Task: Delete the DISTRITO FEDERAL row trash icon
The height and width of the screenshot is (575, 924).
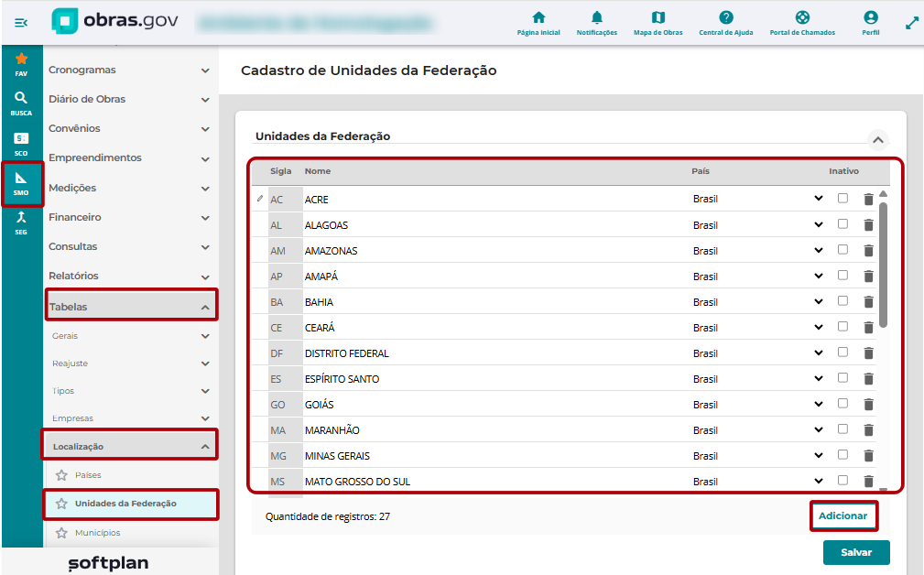Action: [x=868, y=353]
